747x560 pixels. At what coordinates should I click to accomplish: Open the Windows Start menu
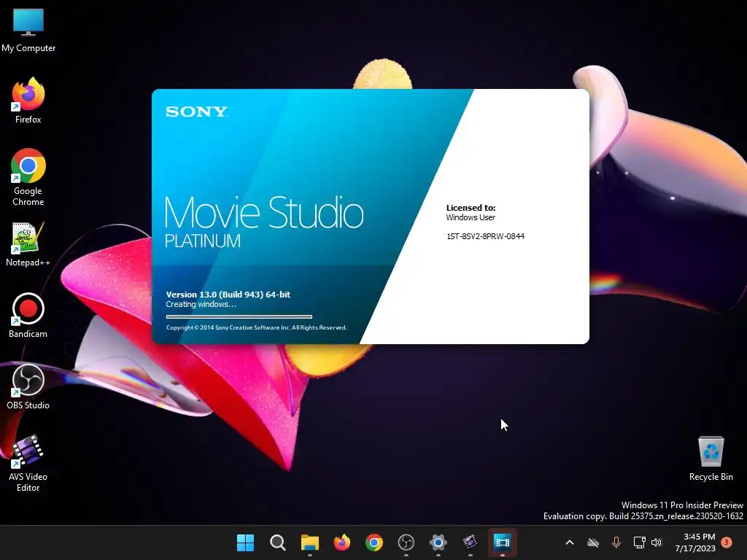pyautogui.click(x=245, y=542)
